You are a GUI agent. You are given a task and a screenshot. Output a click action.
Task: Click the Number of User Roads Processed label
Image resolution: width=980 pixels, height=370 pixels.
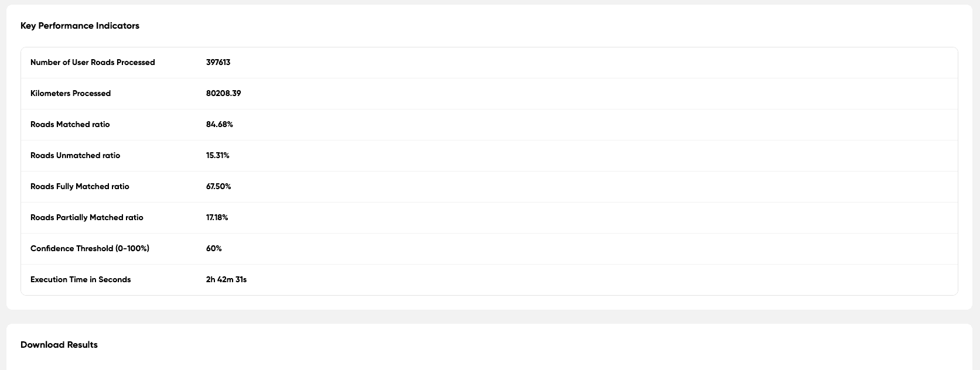click(93, 63)
